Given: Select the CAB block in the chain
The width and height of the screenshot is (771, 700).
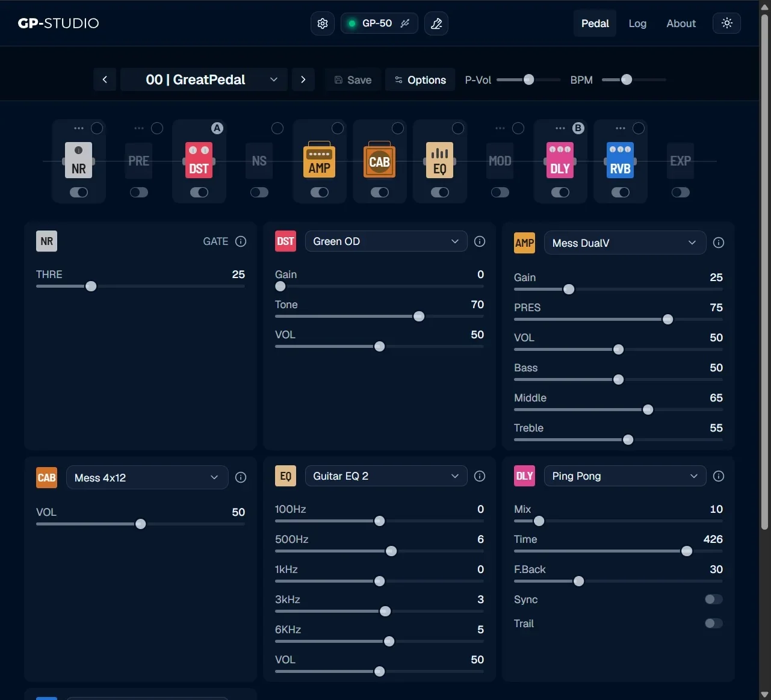Looking at the screenshot, I should point(380,161).
